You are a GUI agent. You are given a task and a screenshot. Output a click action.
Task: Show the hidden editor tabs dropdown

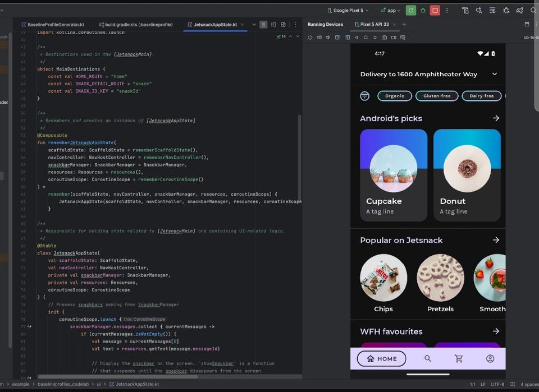pyautogui.click(x=254, y=24)
